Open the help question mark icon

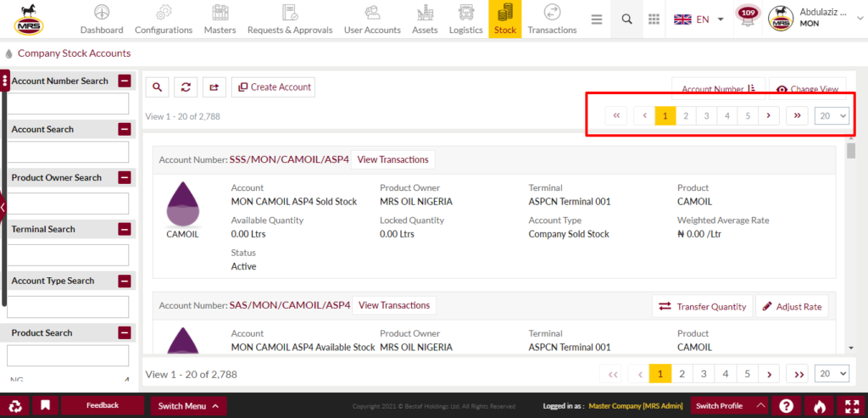[786, 406]
